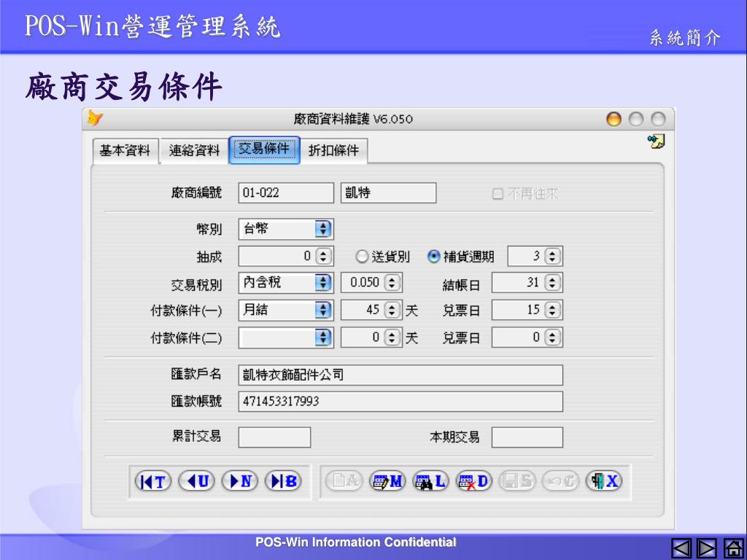
Task: Toggle the 不再往來 checkbox
Action: pyautogui.click(x=498, y=194)
